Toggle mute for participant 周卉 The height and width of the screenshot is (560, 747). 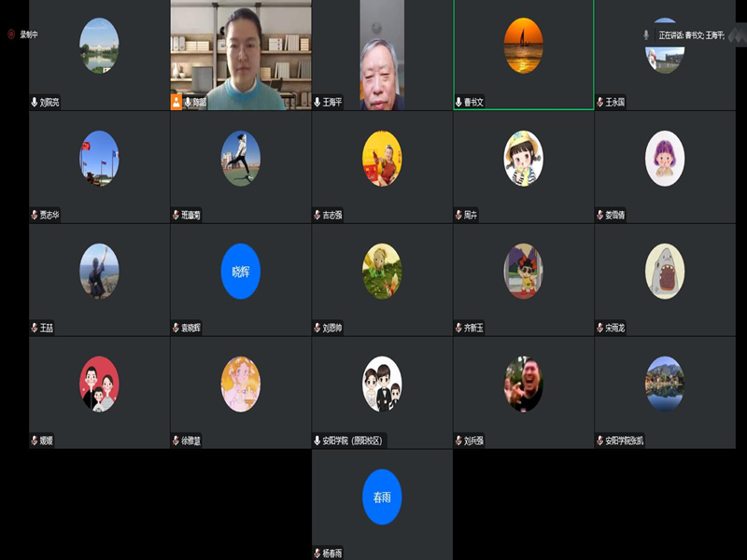pos(459,213)
